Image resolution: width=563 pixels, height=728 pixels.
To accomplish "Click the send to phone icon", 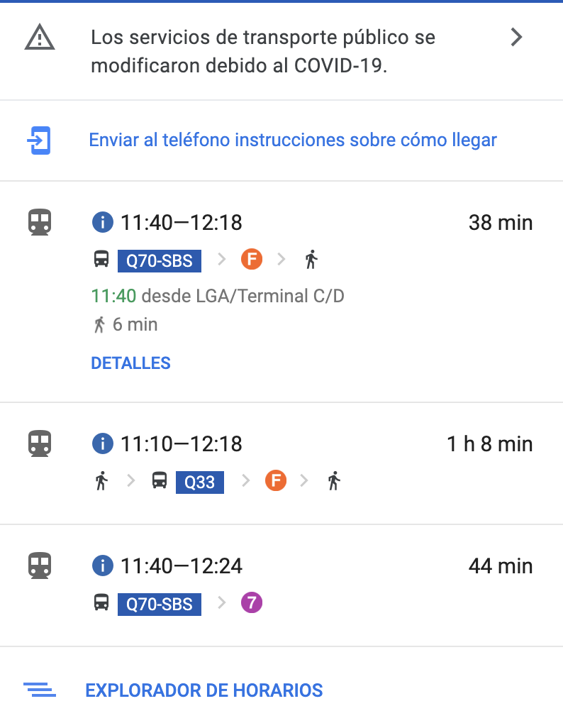I will tap(39, 140).
